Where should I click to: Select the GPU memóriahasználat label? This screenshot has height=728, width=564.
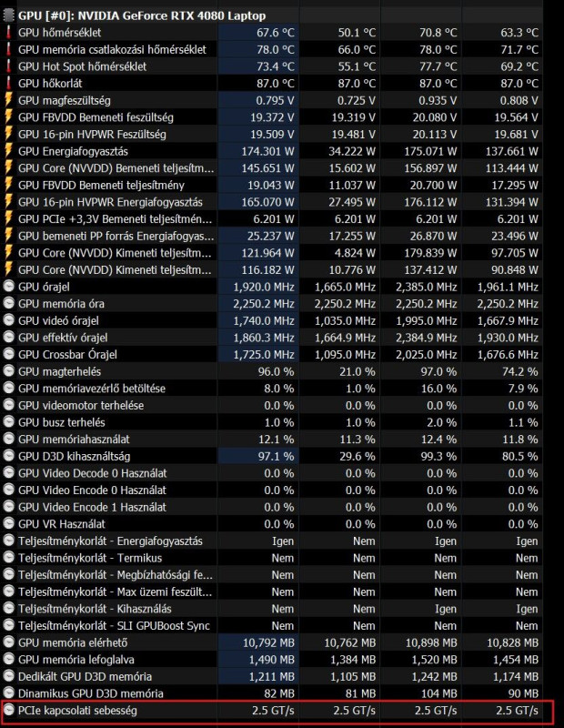pos(74,440)
